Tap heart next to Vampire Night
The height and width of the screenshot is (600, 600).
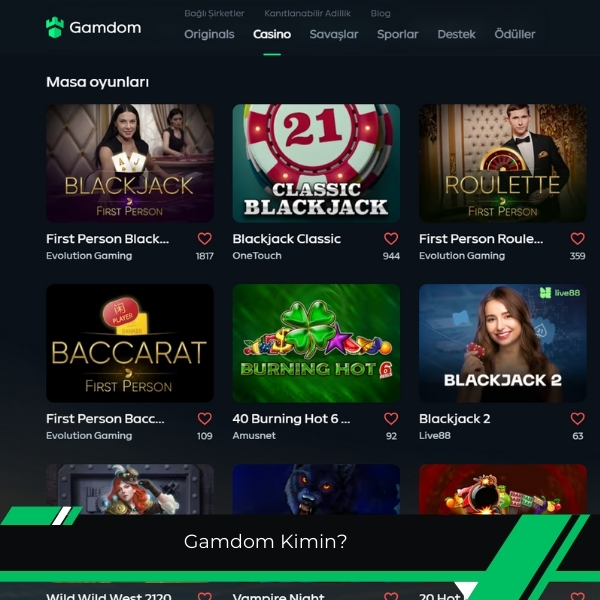pos(391,596)
